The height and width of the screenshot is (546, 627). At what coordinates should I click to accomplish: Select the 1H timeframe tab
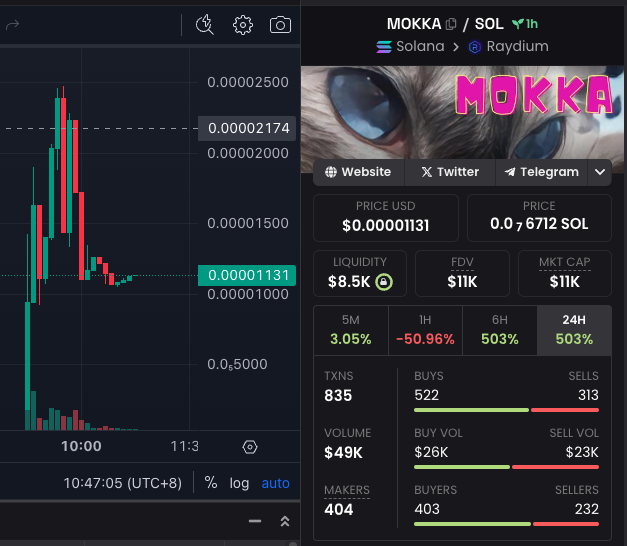tap(425, 330)
